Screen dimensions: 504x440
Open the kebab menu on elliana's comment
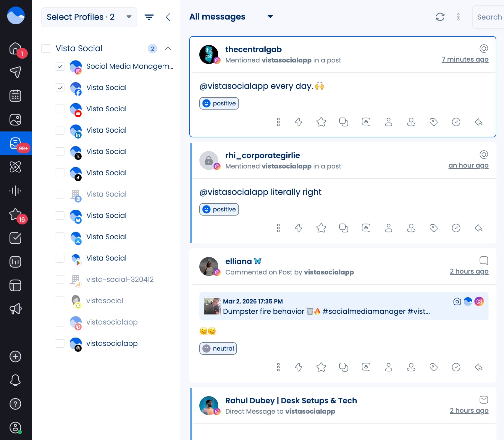[x=278, y=367]
